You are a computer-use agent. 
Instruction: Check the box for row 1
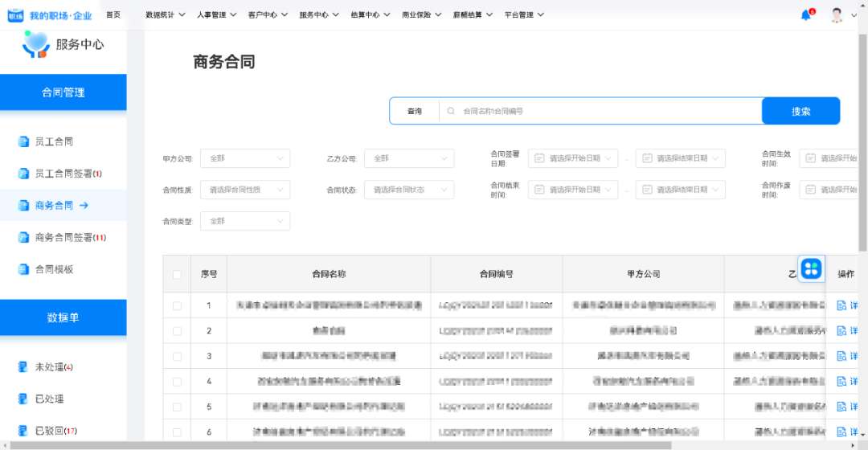[x=177, y=305]
